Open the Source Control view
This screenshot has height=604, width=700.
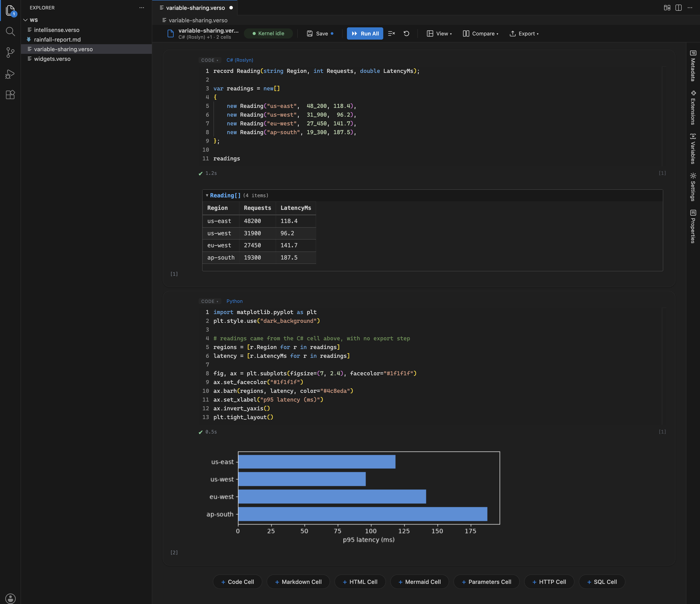tap(10, 53)
